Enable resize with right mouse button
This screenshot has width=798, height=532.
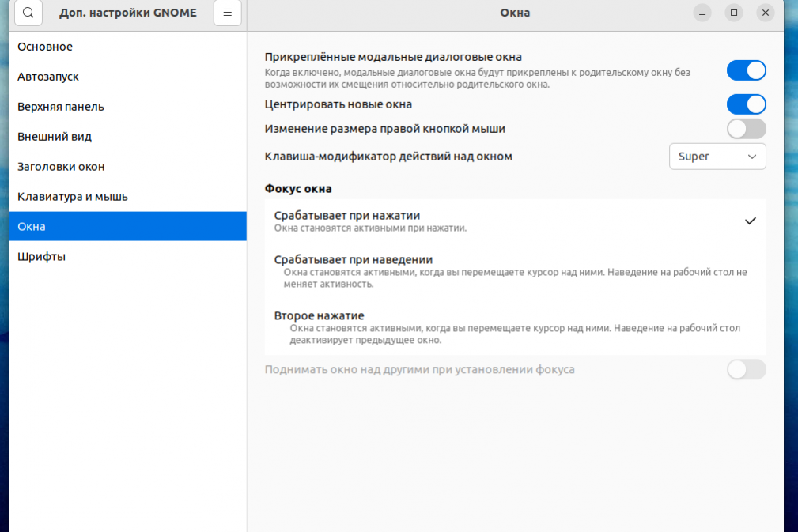[x=746, y=129]
